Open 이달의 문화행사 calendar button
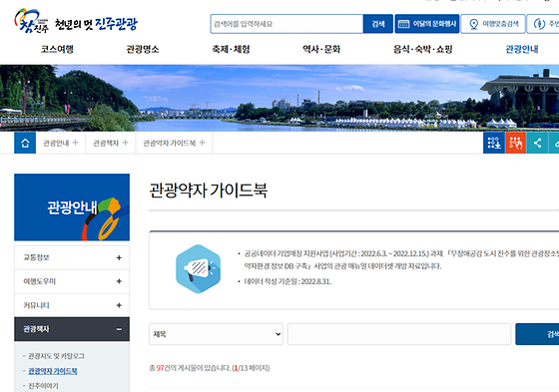Viewport: 559px width, 392px height. tap(427, 24)
